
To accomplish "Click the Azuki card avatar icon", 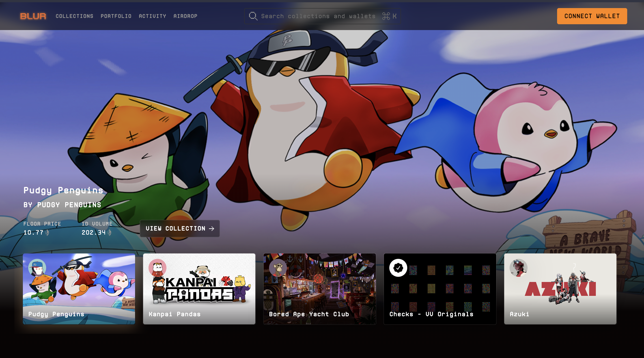I will click(519, 268).
